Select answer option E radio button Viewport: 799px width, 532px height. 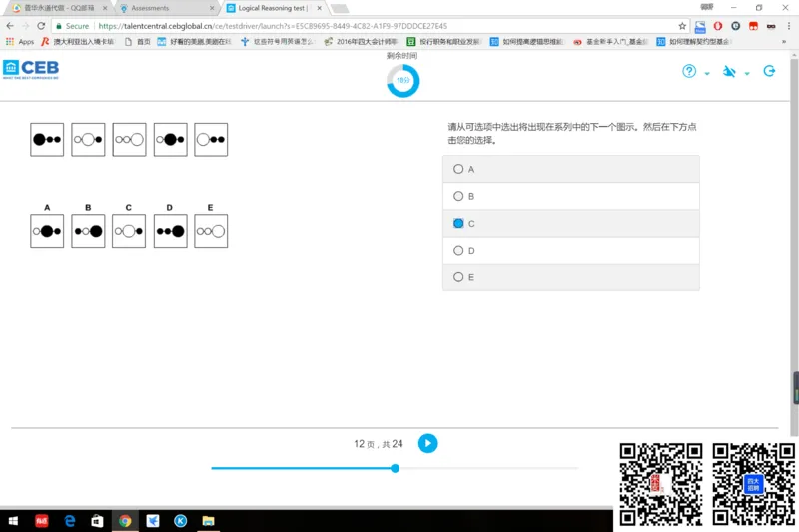(x=458, y=277)
